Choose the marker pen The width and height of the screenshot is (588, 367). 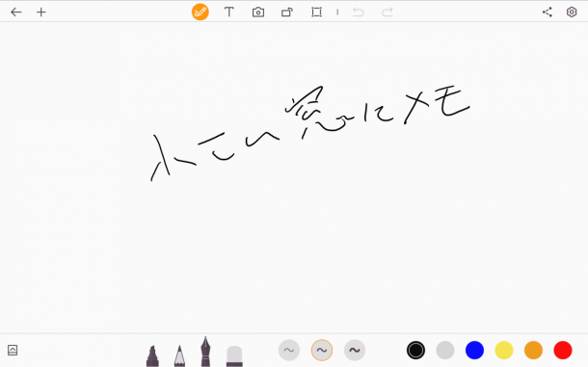(x=152, y=356)
